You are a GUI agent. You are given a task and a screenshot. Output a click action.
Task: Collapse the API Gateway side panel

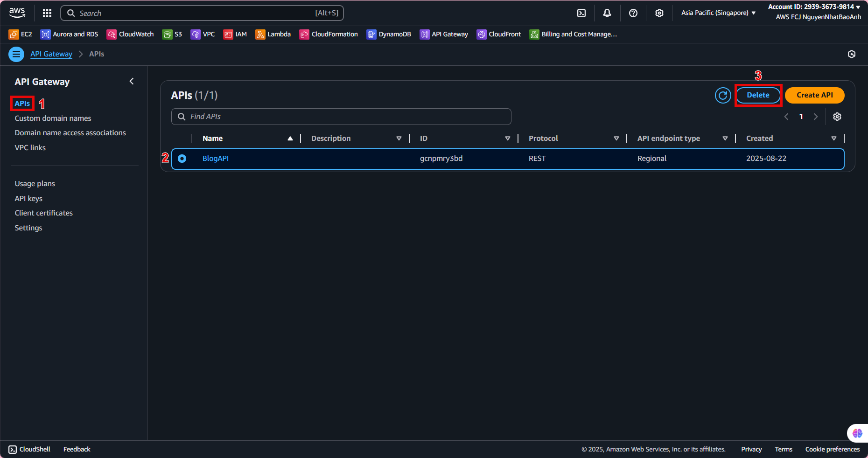click(x=132, y=82)
